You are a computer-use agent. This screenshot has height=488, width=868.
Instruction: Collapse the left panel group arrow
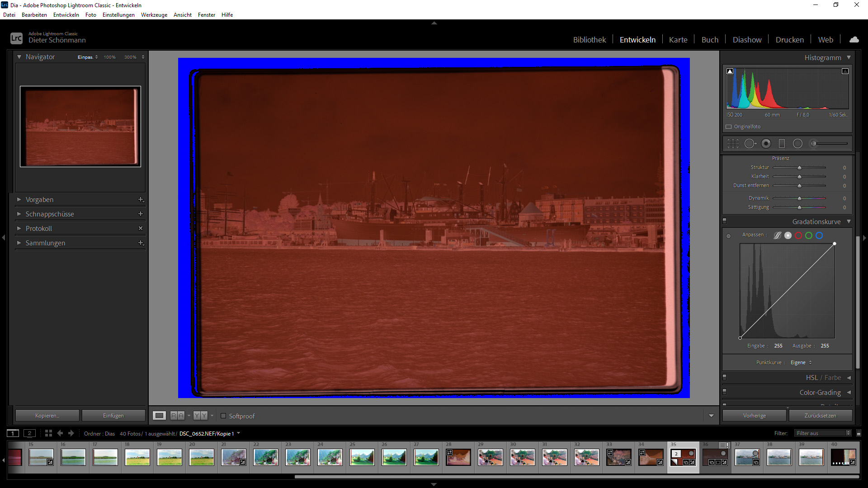tap(4, 237)
